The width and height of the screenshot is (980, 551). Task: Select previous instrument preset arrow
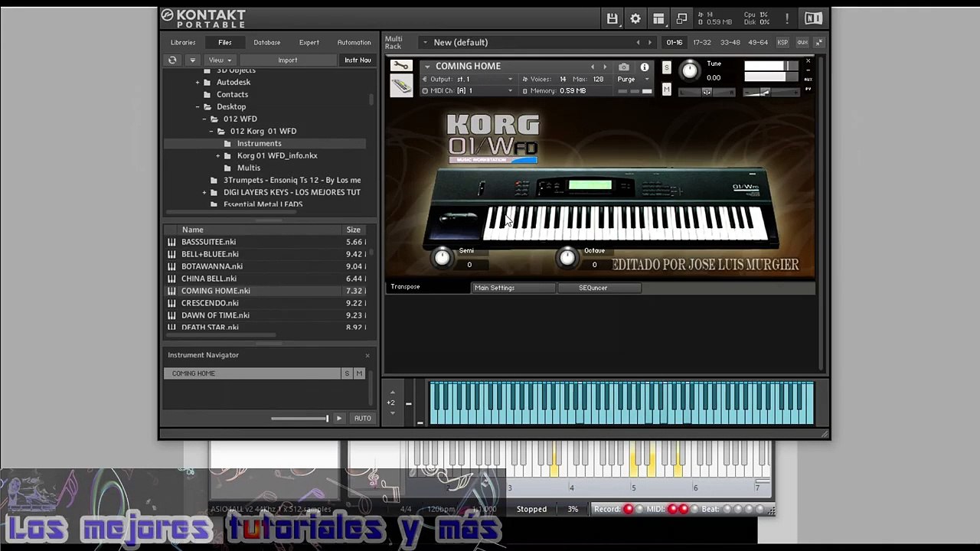pyautogui.click(x=592, y=67)
